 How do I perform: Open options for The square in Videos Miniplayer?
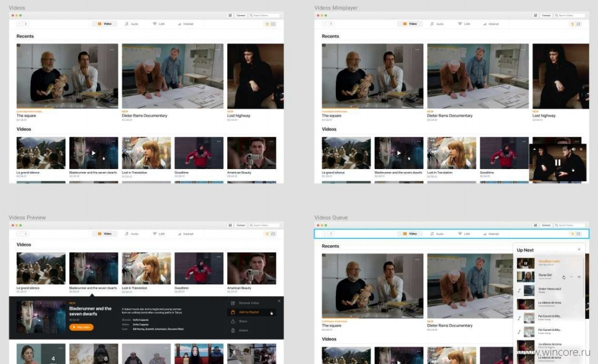click(417, 49)
